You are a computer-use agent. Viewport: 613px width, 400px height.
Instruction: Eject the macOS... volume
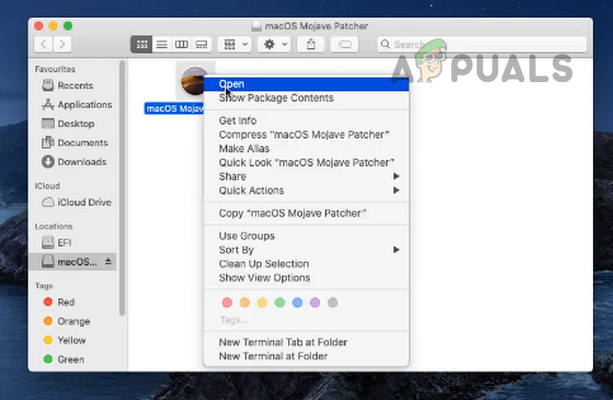[x=108, y=261]
